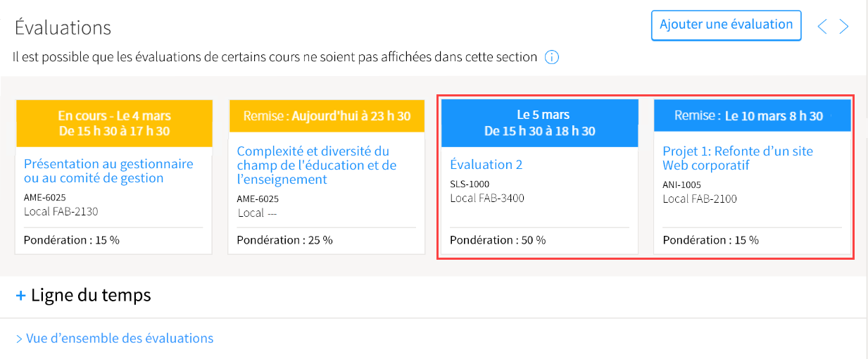Click the SLS-1000 course code

(x=470, y=184)
